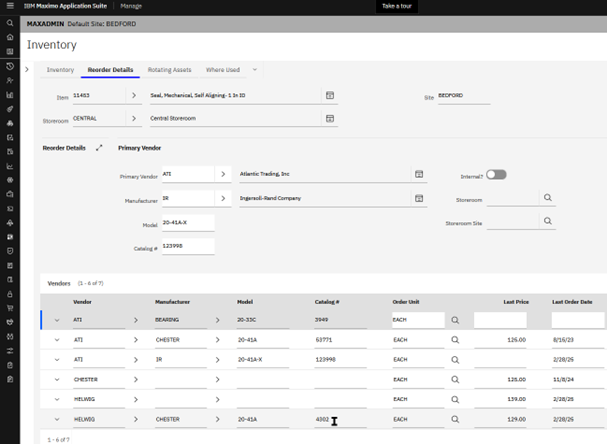607x444 pixels.
Task: Click the Primary Vendor ATI field
Action: 188,174
